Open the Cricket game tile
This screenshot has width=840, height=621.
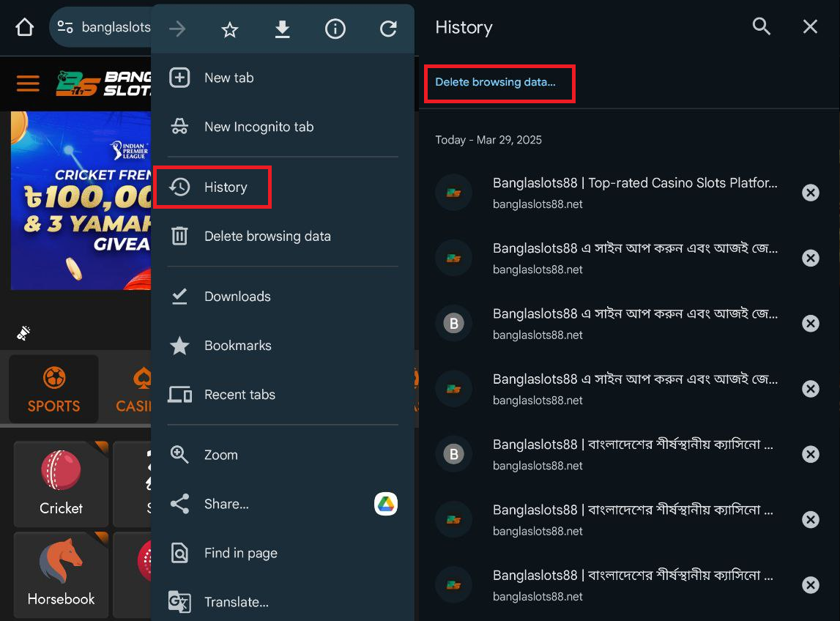pos(61,484)
